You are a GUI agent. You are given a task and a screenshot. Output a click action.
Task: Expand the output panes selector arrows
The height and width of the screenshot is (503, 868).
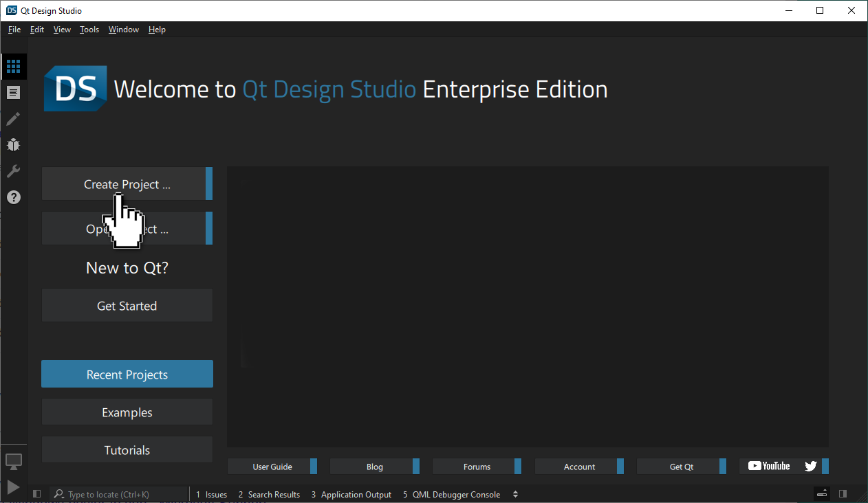pyautogui.click(x=515, y=494)
